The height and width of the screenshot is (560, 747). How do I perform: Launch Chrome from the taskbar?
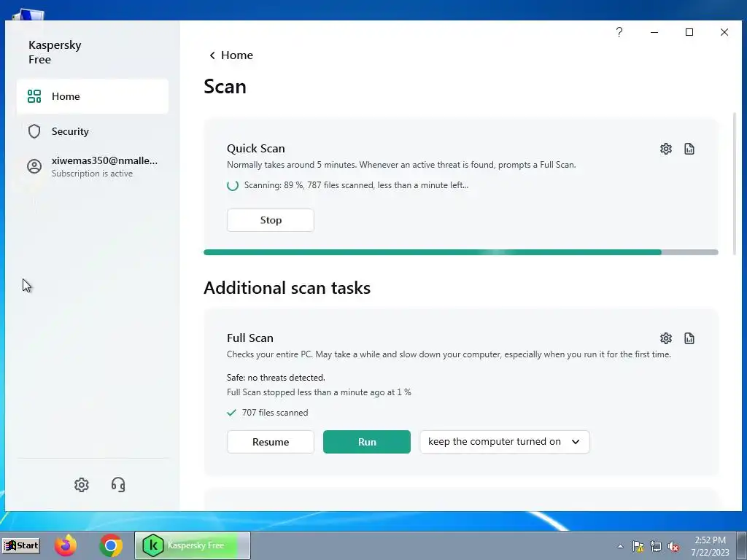(111, 545)
